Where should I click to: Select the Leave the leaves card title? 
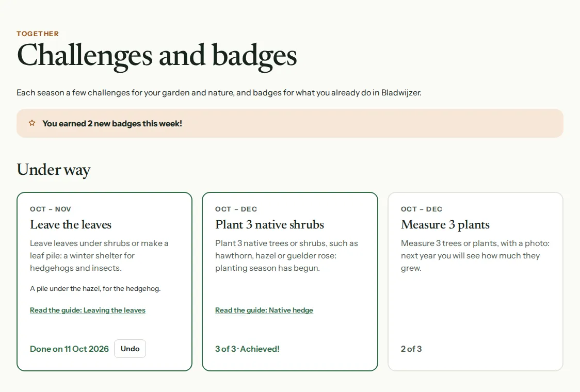(x=71, y=224)
